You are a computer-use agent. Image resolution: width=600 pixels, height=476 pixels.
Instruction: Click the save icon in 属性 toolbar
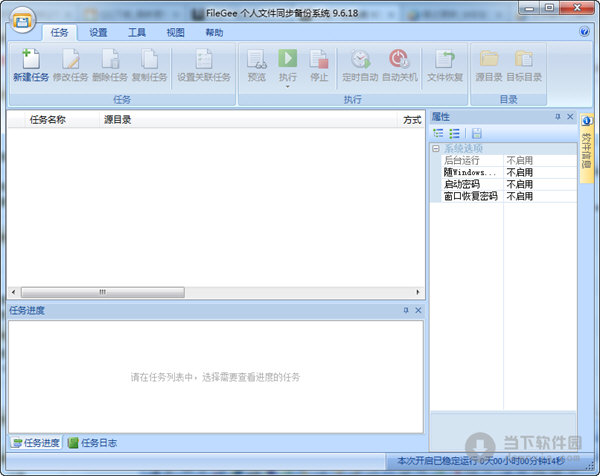click(476, 133)
